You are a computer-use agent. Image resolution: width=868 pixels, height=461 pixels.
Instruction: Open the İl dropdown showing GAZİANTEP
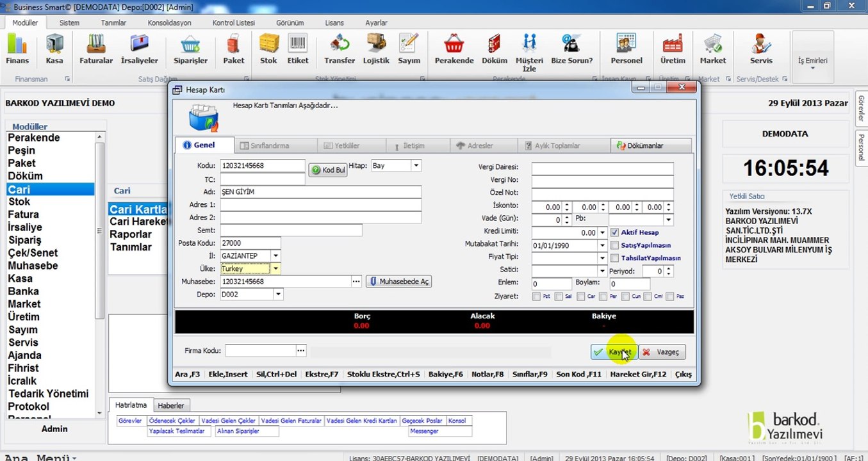tap(275, 256)
